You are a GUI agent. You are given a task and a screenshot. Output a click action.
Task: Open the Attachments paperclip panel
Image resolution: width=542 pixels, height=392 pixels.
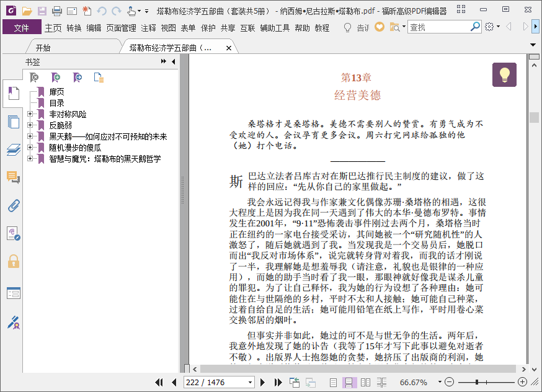[x=14, y=206]
